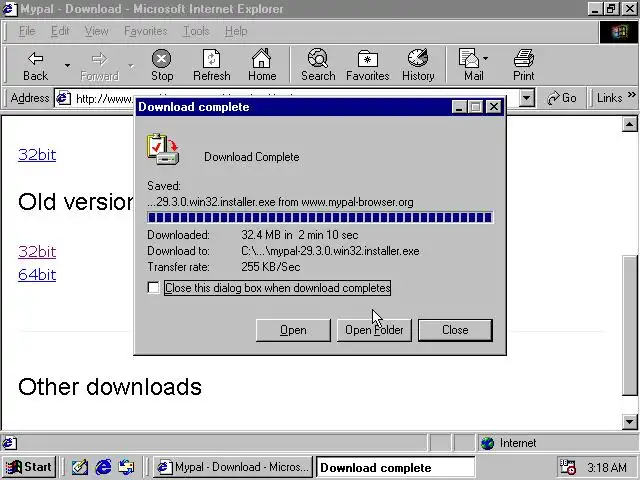Click the page icon in address bar
The height and width of the screenshot is (480, 640).
click(x=63, y=98)
